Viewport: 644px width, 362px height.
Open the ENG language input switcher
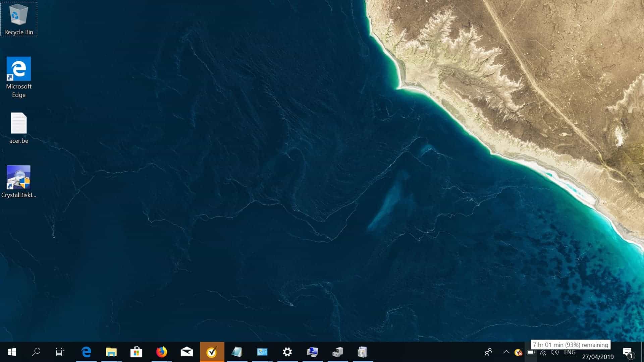tap(570, 352)
